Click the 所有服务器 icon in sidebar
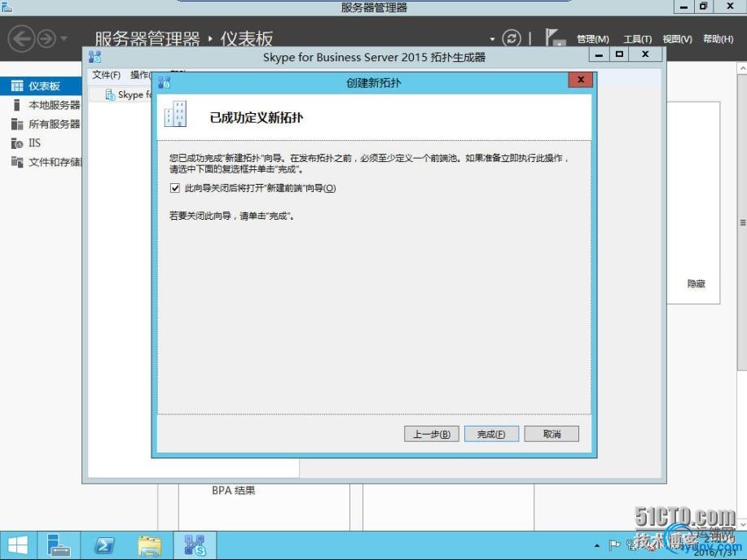747x560 pixels. point(17,124)
